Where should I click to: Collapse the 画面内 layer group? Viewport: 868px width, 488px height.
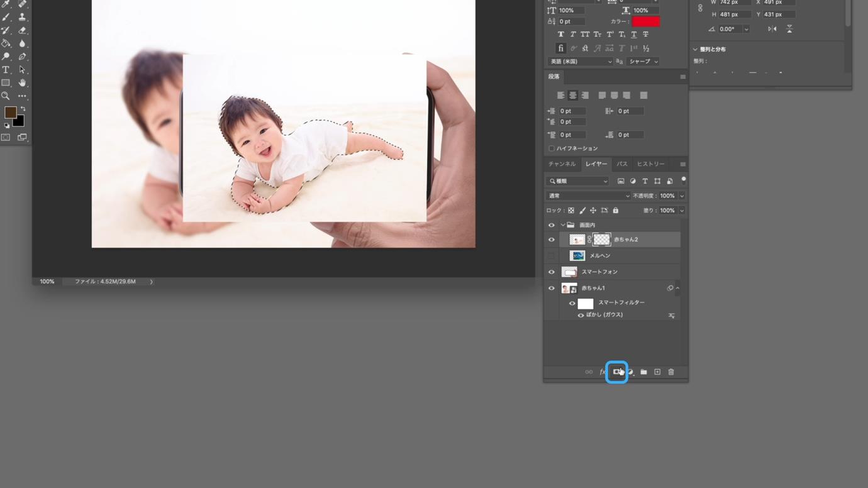[x=563, y=225]
